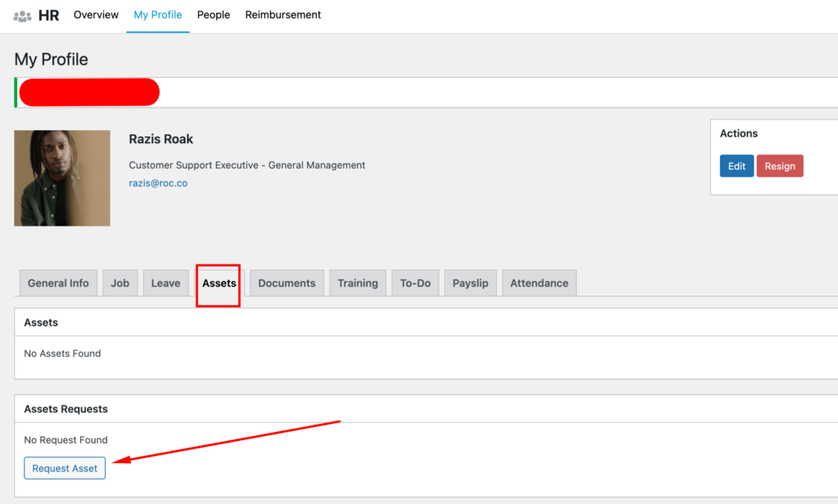Select the My Profile nav item
This screenshot has height=504, width=838.
pos(158,15)
